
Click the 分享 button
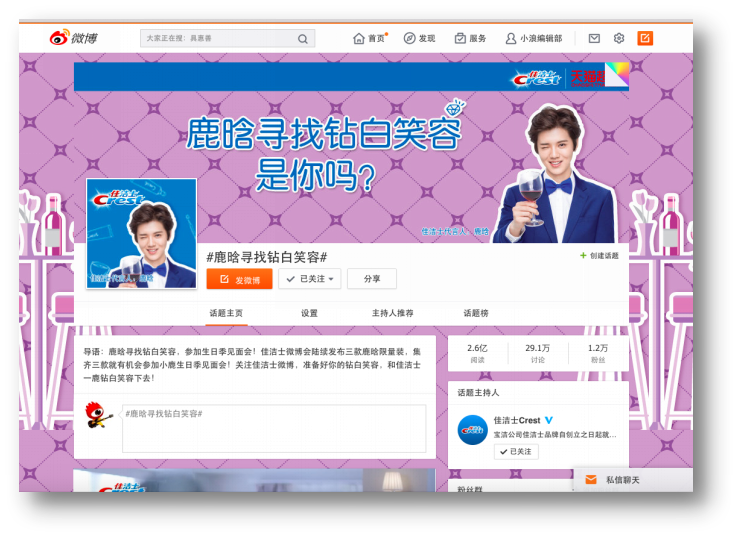[x=372, y=279]
